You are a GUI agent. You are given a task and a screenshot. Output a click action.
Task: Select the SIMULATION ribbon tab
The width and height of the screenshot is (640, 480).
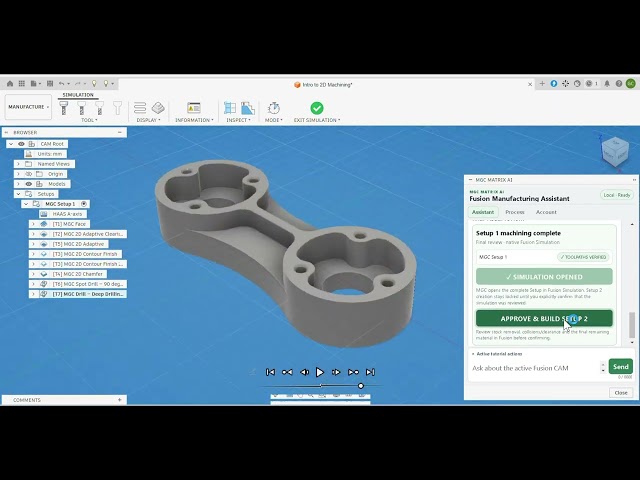(78, 95)
